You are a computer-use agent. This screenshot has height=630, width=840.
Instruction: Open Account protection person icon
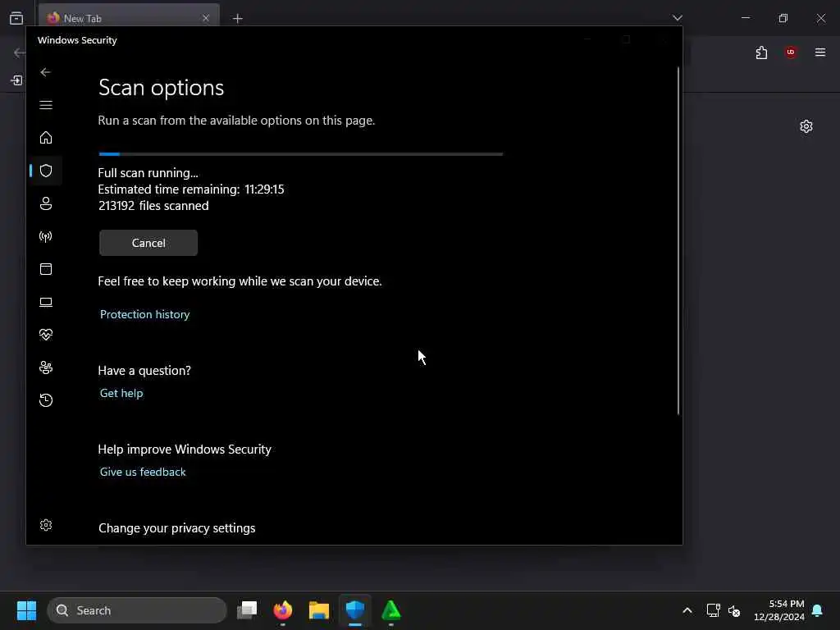coord(46,203)
